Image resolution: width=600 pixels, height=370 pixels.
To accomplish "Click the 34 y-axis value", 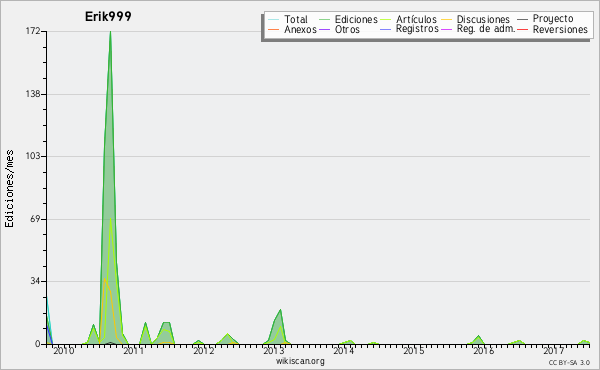I will point(35,281).
